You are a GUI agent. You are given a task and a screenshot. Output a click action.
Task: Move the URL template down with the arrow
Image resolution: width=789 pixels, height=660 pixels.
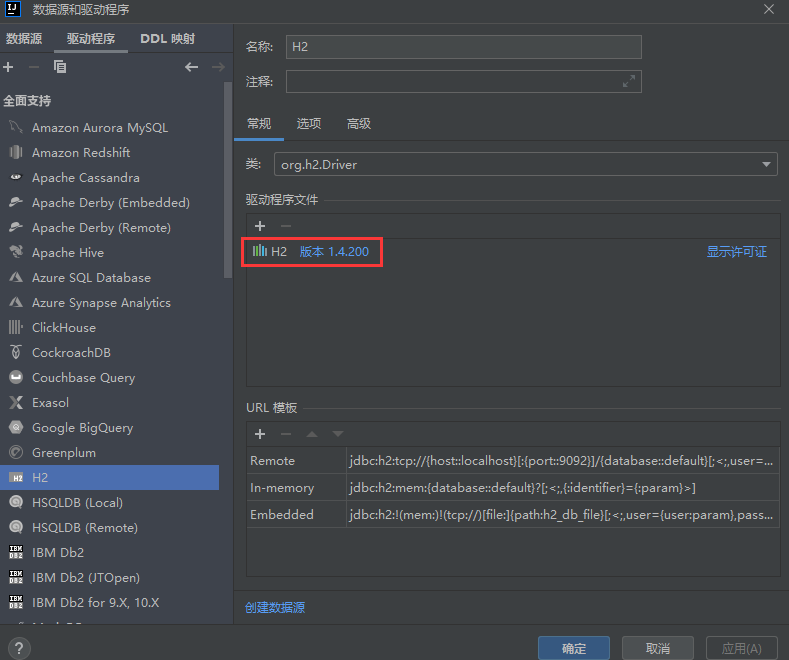pyautogui.click(x=338, y=434)
